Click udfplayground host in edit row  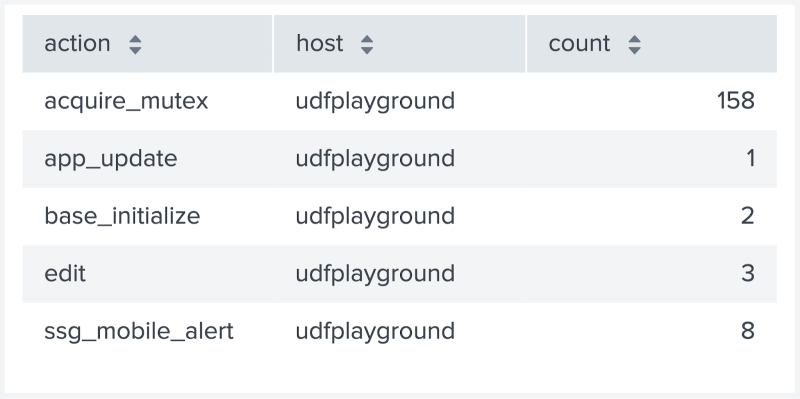pyautogui.click(x=375, y=273)
